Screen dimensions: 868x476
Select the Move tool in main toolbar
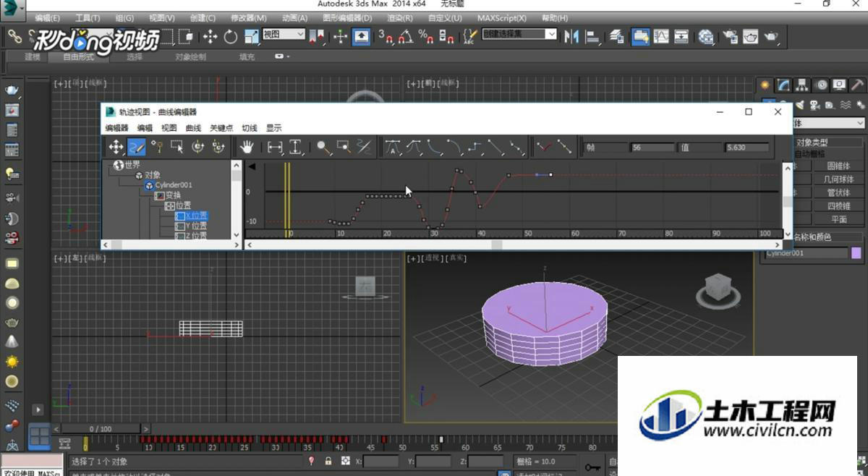pos(210,36)
